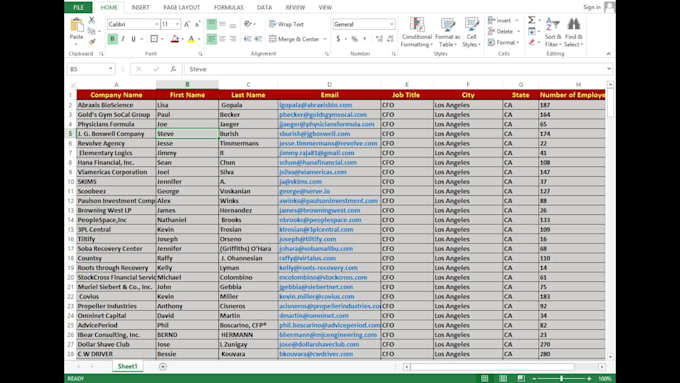Open the lgopala@abraxisbio.com email link
The image size is (680, 383).
point(316,105)
